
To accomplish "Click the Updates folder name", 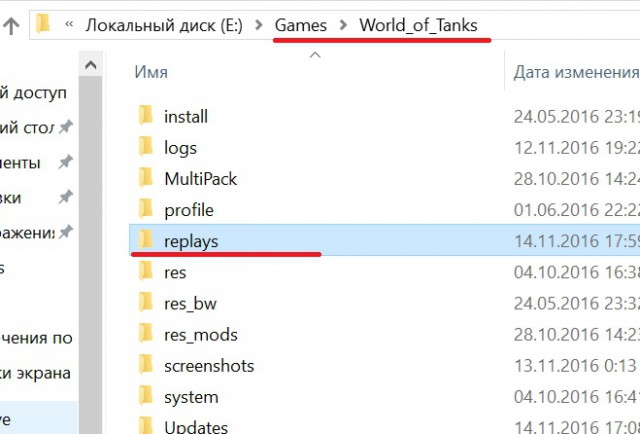I will coord(196,427).
